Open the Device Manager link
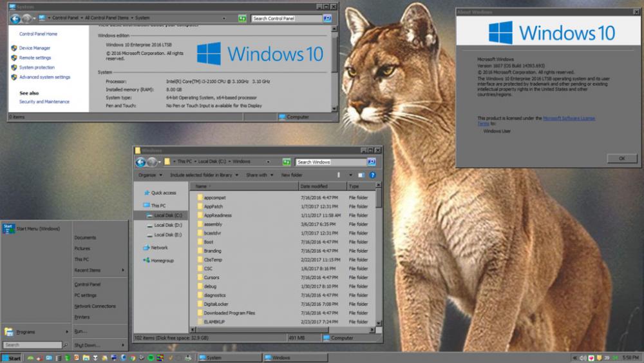The width and height of the screenshot is (644, 363). [34, 48]
